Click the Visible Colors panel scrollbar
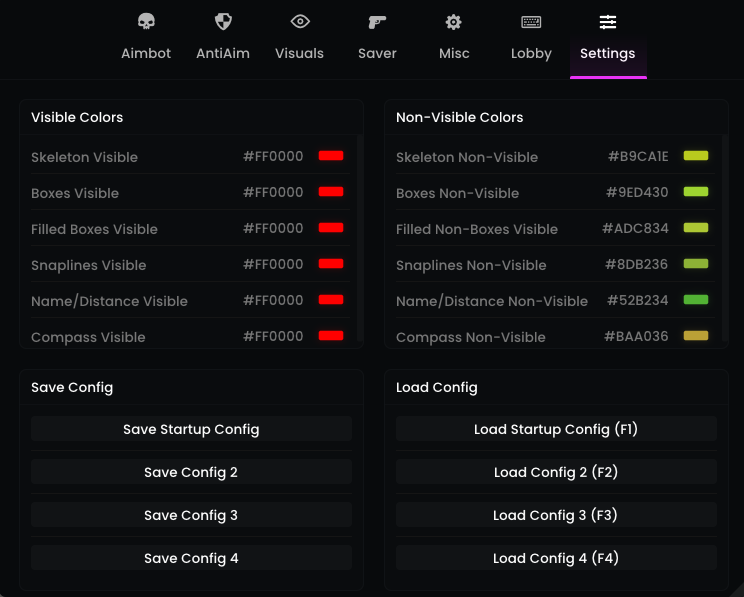This screenshot has height=597, width=744. pos(359,240)
